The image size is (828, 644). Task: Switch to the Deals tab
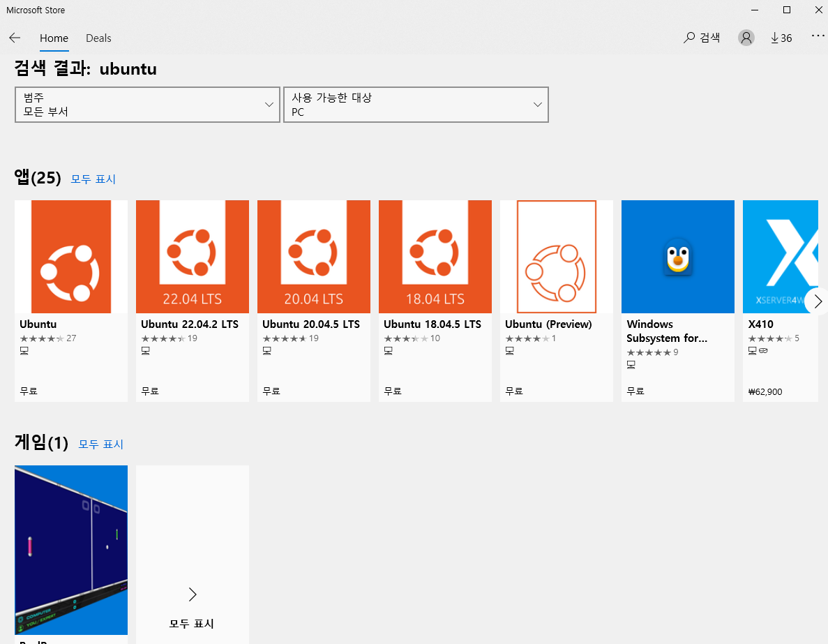[x=99, y=38]
